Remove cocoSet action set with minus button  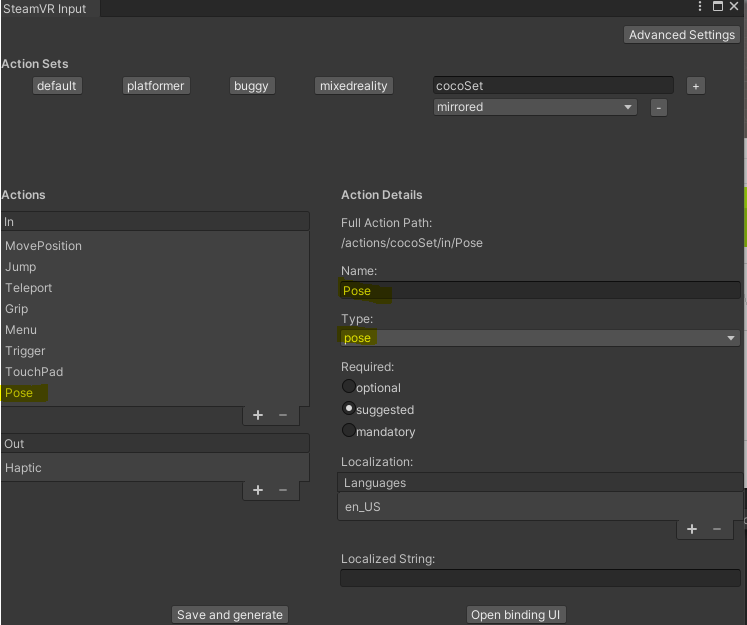click(x=658, y=108)
